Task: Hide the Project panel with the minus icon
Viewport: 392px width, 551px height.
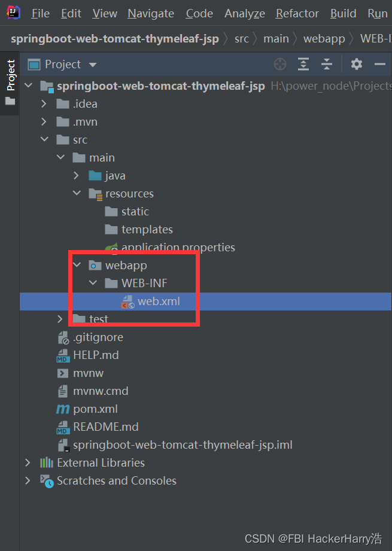Action: pos(379,64)
